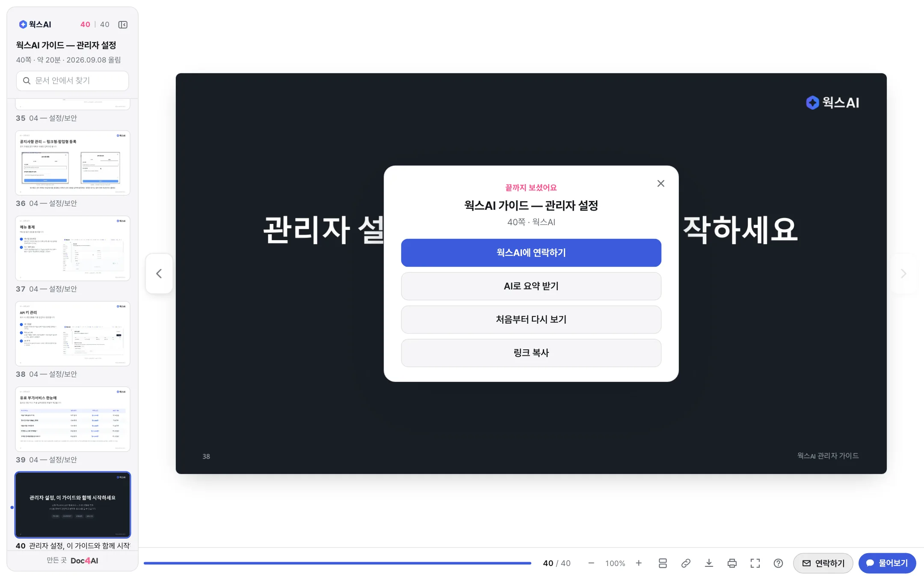924x578 pixels.
Task: Enter fullscreen mode icon
Action: (755, 563)
